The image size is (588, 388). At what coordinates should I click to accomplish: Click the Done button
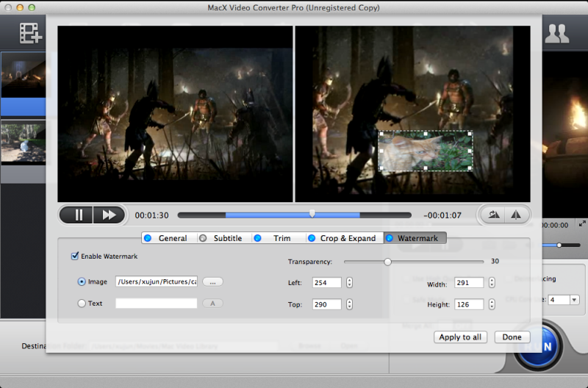point(512,337)
